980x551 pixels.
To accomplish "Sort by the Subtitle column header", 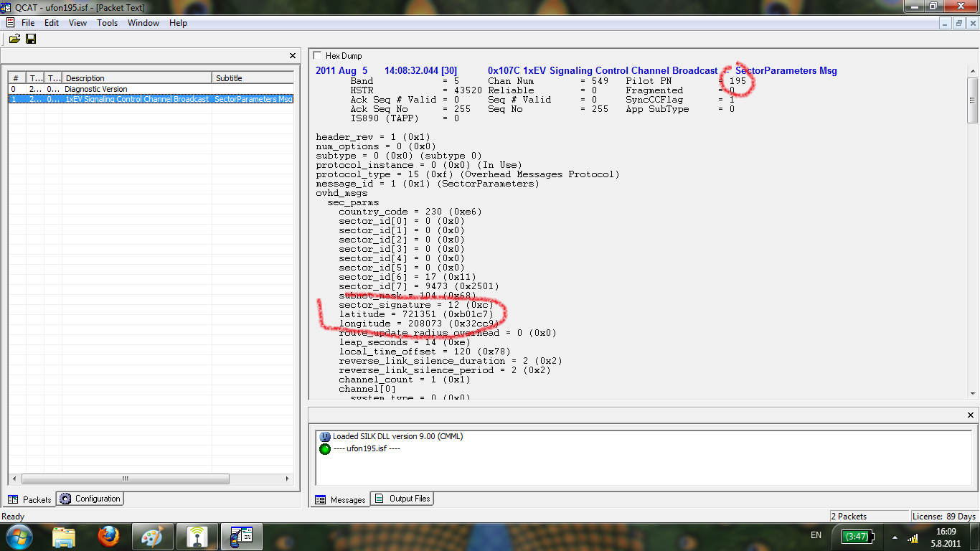I will (253, 78).
